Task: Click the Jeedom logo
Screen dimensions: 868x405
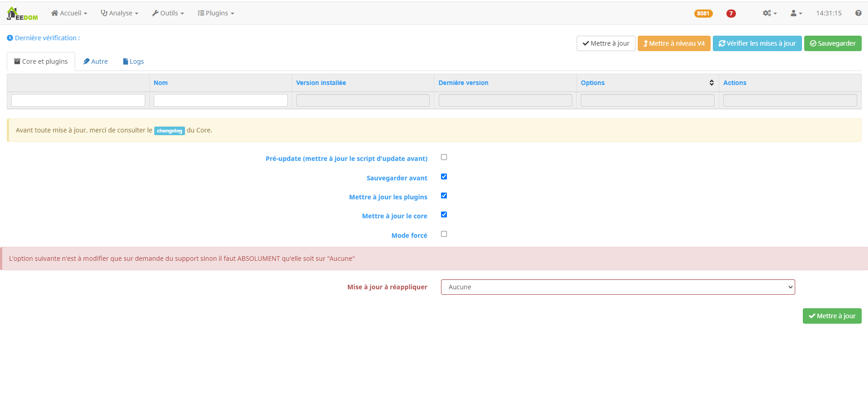Action: click(x=22, y=14)
